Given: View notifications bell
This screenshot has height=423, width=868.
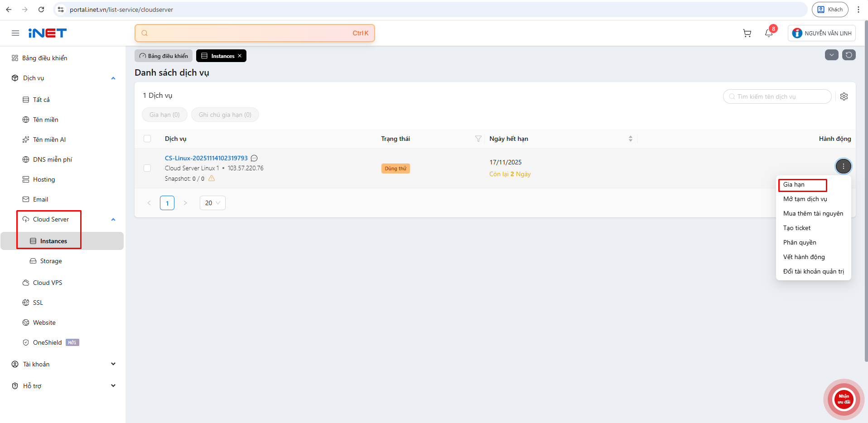Looking at the screenshot, I should (x=769, y=33).
